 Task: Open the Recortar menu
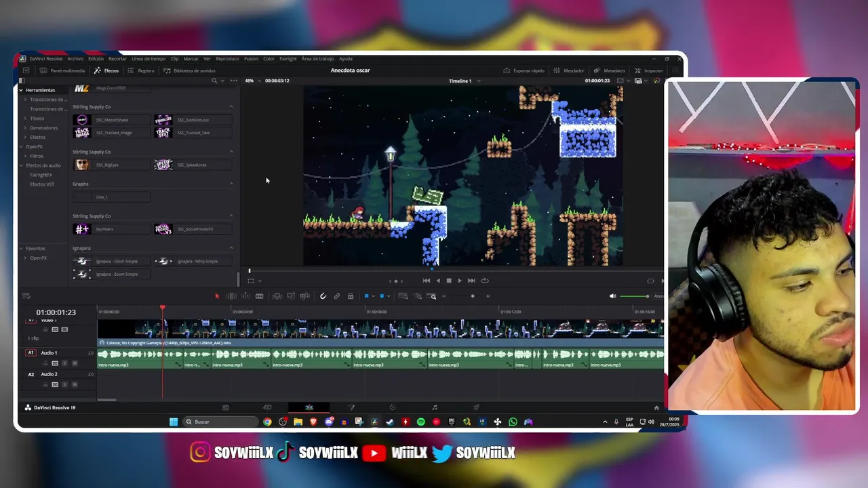coord(117,59)
